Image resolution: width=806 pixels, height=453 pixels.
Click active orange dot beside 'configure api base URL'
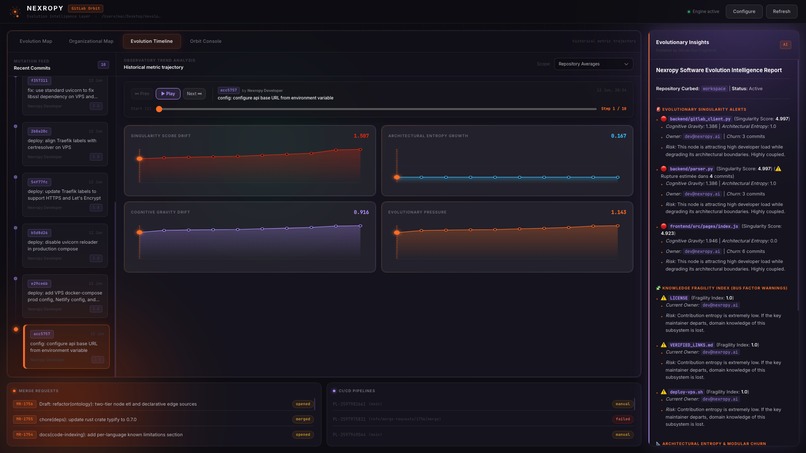tap(16, 329)
